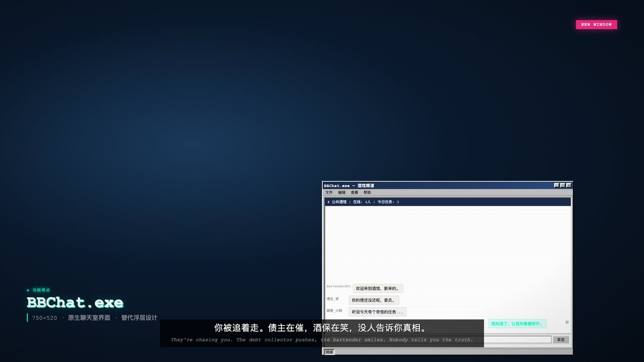Click the 今日任务: 3 counter
The height and width of the screenshot is (362, 644).
click(x=388, y=202)
